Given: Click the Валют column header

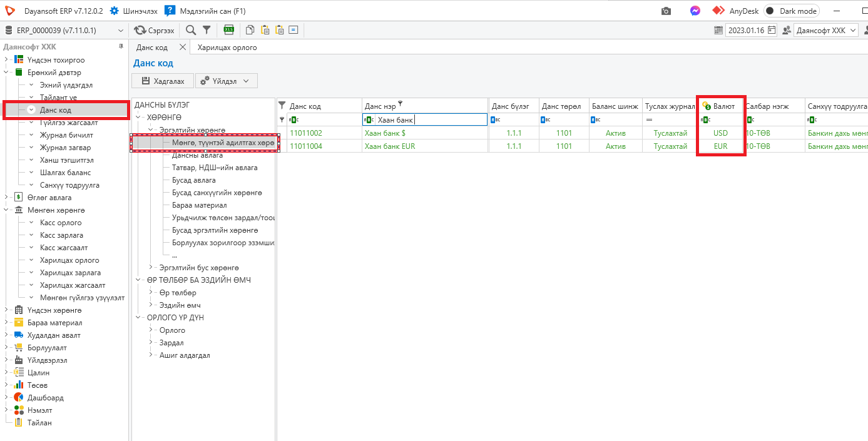Looking at the screenshot, I should [720, 106].
